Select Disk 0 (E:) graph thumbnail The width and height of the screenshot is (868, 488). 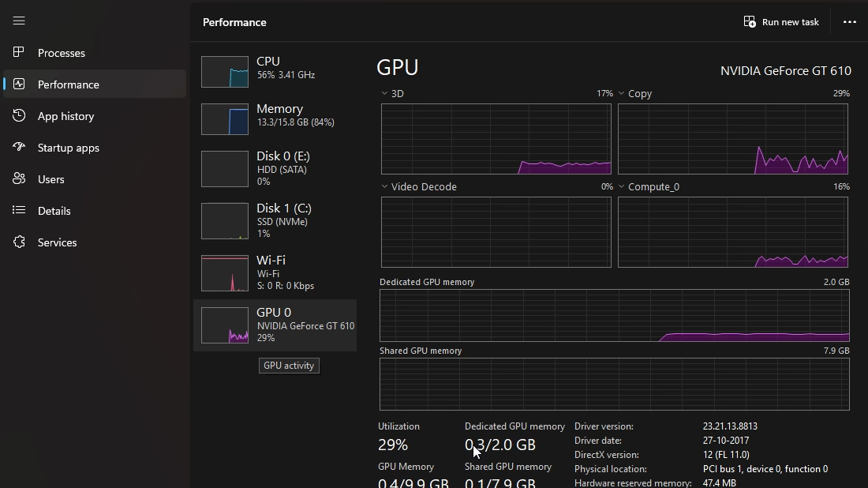225,169
